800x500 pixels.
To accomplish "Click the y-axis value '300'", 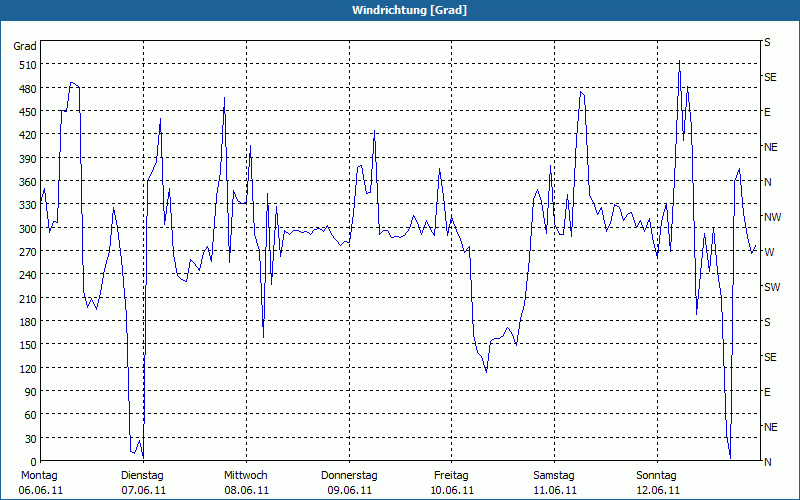I will pos(28,229).
